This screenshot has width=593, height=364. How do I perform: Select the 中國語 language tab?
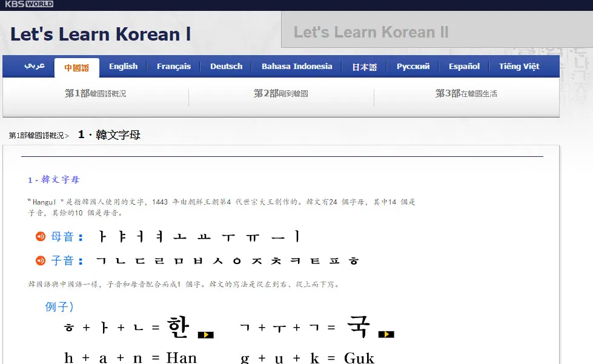pyautogui.click(x=77, y=68)
